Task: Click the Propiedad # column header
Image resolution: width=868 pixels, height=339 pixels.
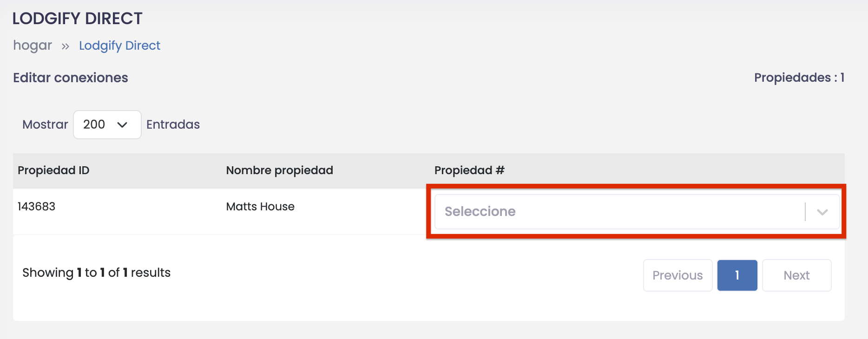Action: coord(469,170)
